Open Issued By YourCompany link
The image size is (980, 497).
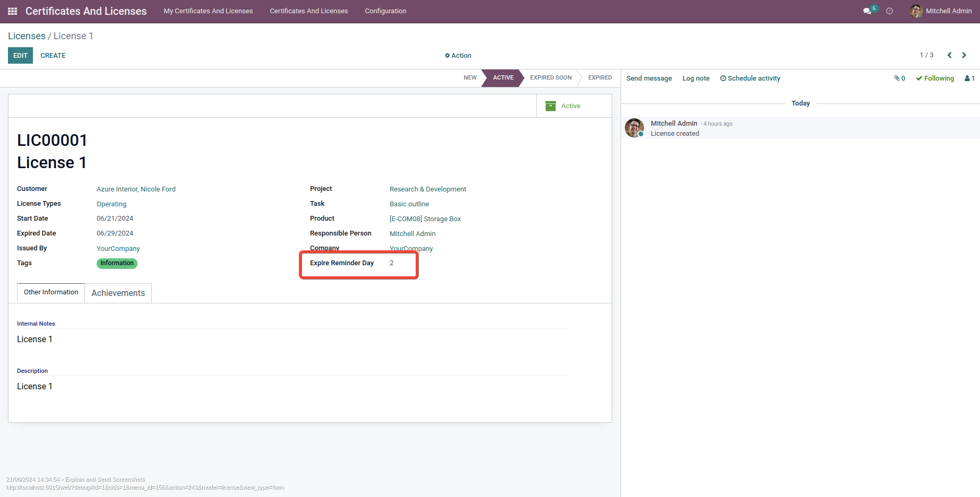[118, 249]
